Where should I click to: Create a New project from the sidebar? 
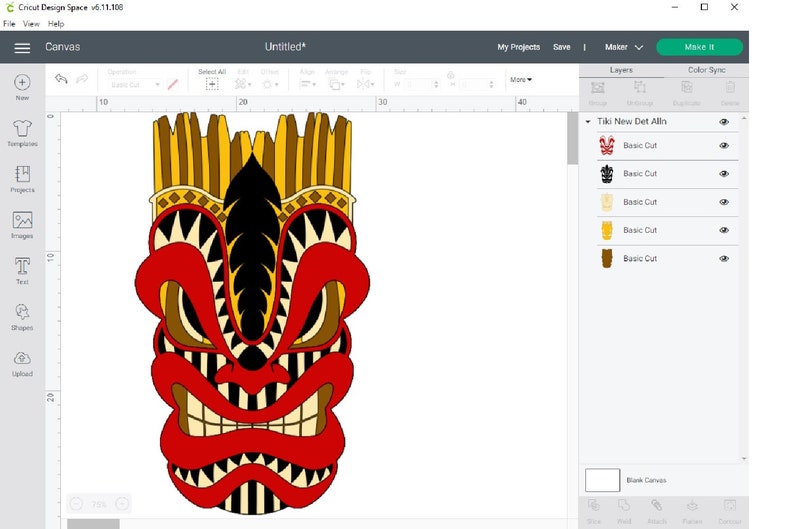pyautogui.click(x=22, y=87)
